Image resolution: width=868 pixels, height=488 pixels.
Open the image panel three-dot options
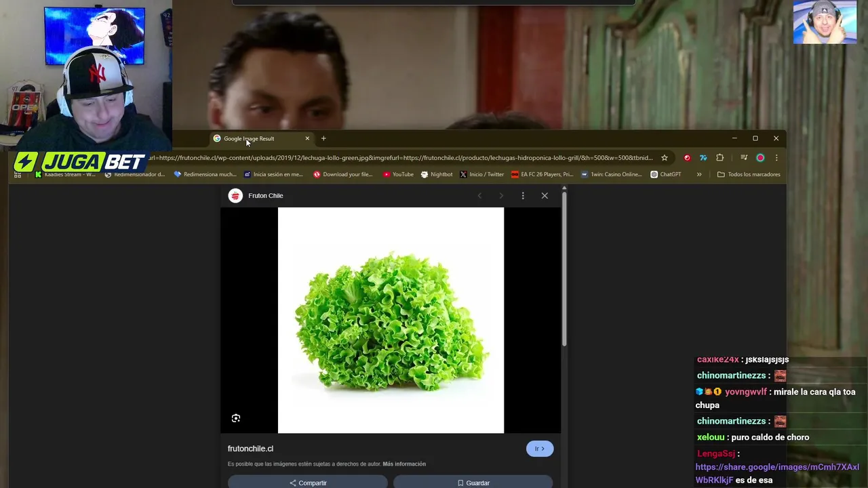point(523,196)
